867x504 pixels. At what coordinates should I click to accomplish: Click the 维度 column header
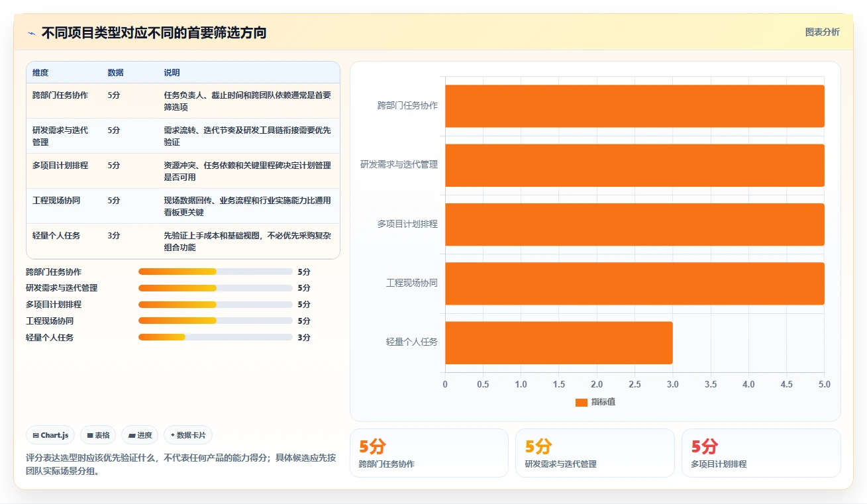tap(40, 73)
